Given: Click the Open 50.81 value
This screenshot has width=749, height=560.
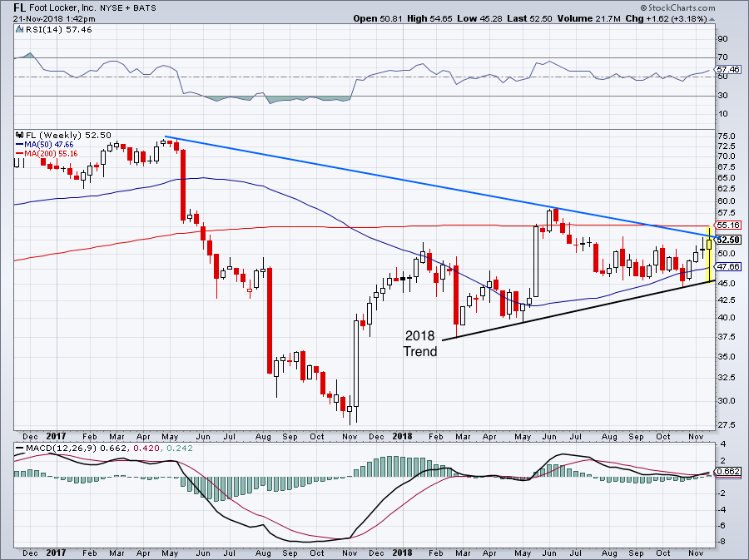Looking at the screenshot, I should click(x=378, y=19).
